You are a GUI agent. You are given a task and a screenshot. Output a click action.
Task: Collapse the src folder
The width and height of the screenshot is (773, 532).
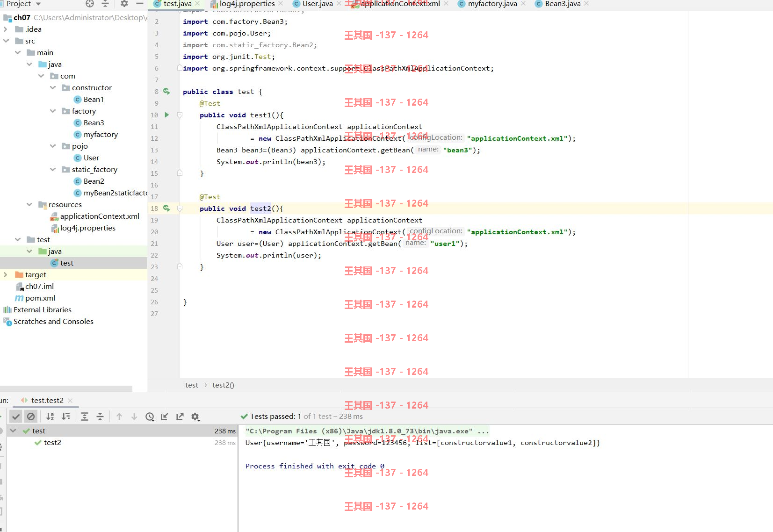coord(6,41)
